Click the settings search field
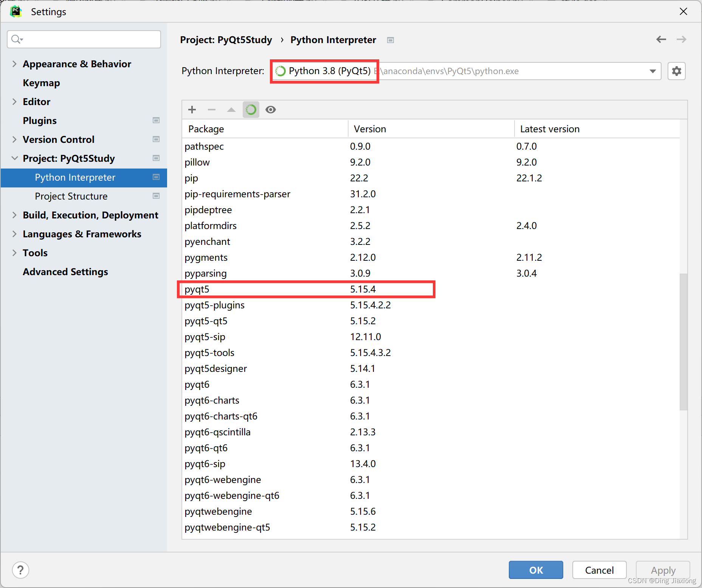 (x=84, y=39)
